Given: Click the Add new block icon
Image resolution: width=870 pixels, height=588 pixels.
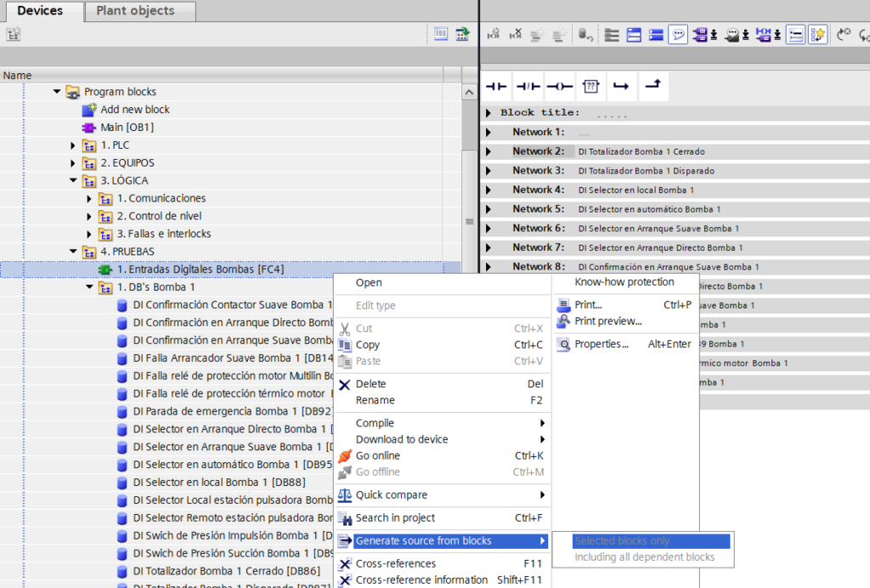Looking at the screenshot, I should pyautogui.click(x=90, y=110).
